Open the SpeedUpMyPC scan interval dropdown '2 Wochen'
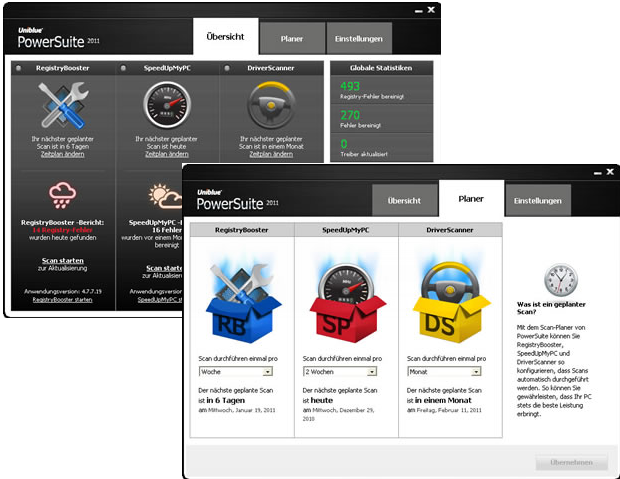The width and height of the screenshot is (620, 479). (340, 371)
